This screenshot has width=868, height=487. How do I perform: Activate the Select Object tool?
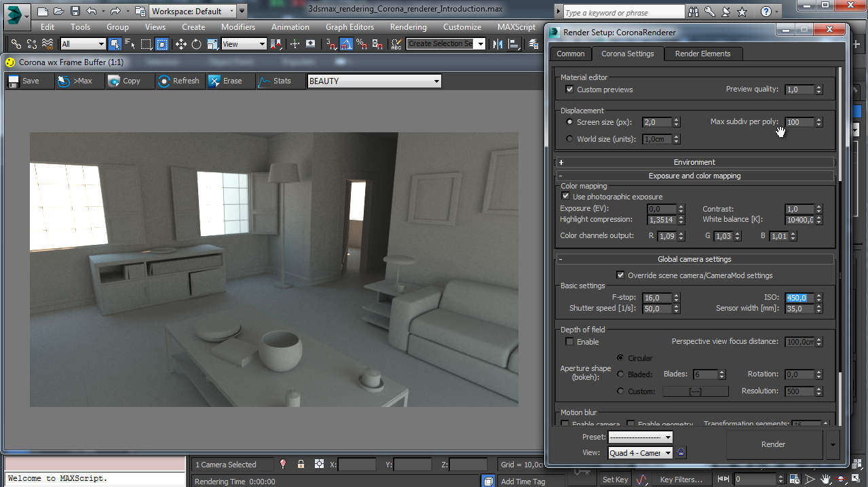(115, 44)
